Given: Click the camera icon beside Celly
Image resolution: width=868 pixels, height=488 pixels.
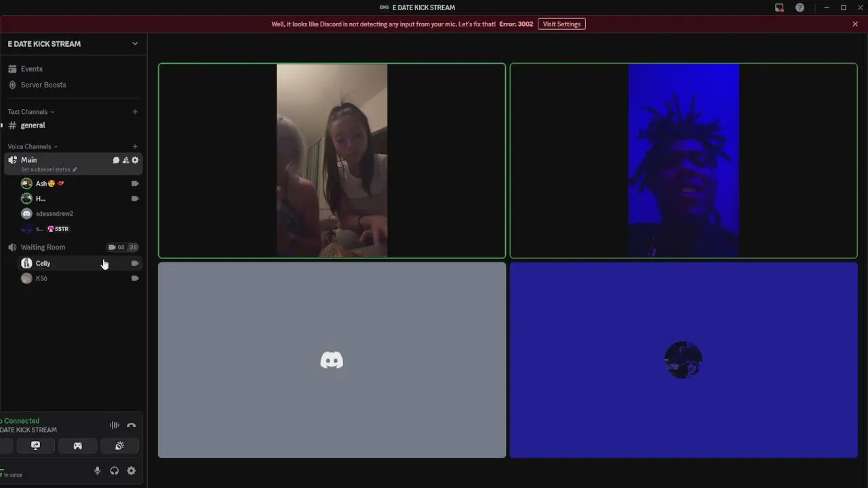Looking at the screenshot, I should pyautogui.click(x=135, y=263).
